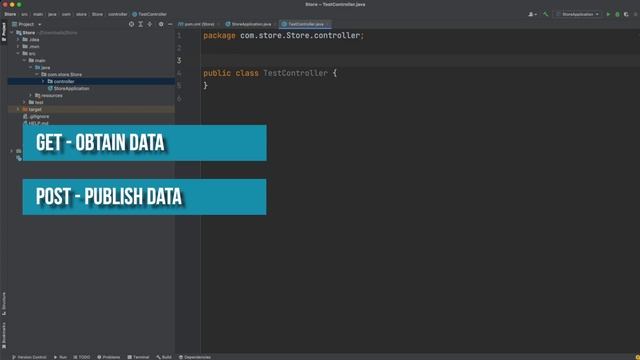Expand the .idea folder

pyautogui.click(x=18, y=40)
